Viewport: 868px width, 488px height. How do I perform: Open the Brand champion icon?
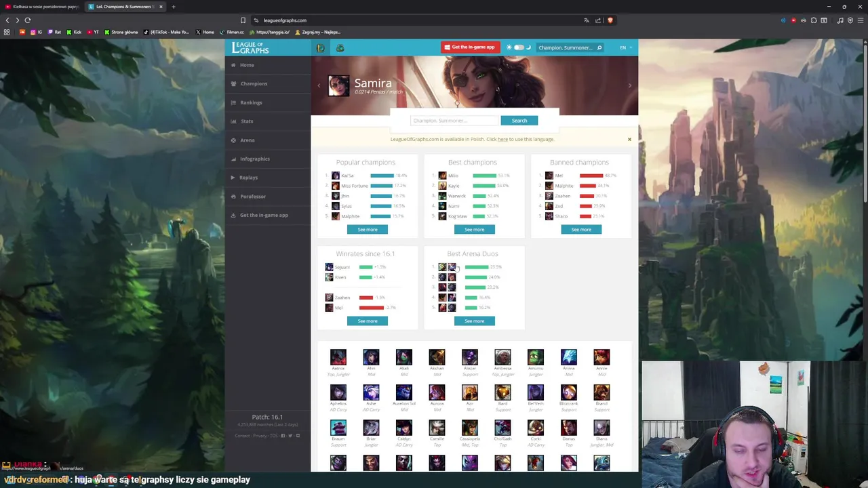coord(601,392)
